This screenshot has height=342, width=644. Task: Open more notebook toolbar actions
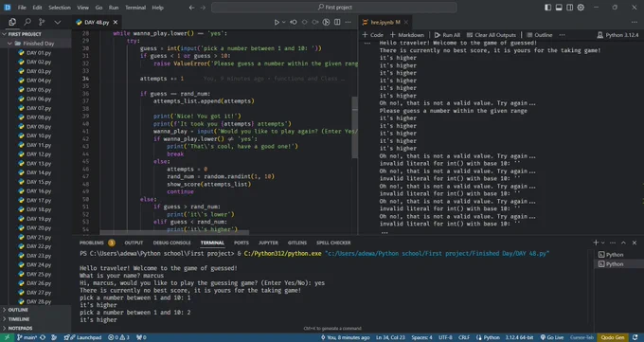pos(562,35)
